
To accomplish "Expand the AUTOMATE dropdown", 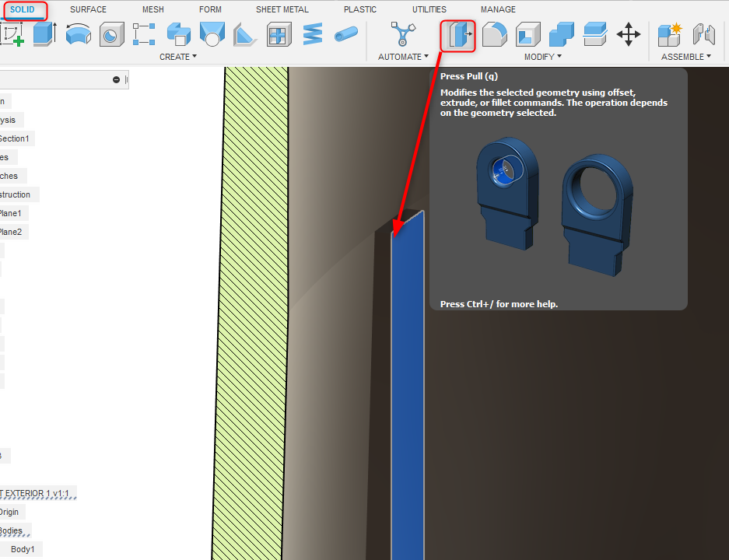I will point(403,56).
